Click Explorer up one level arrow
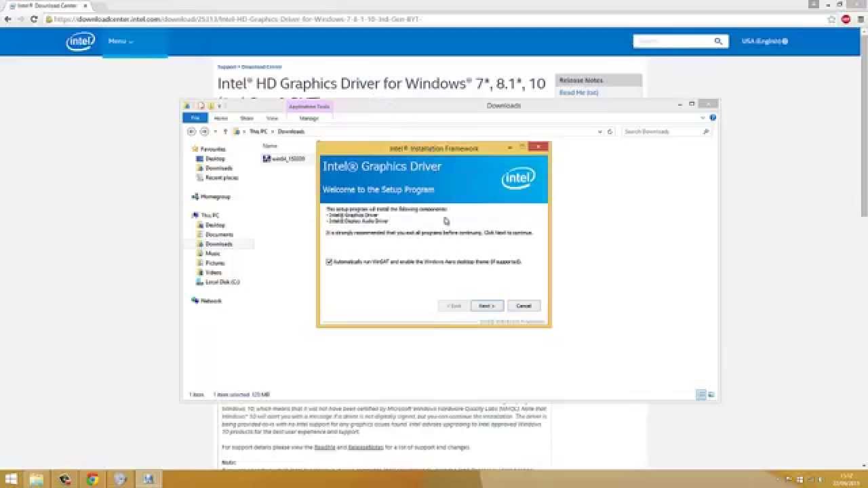The height and width of the screenshot is (488, 868). [225, 131]
